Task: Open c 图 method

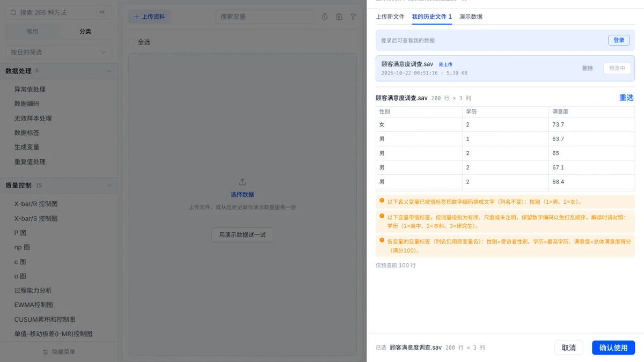Action: click(20, 262)
